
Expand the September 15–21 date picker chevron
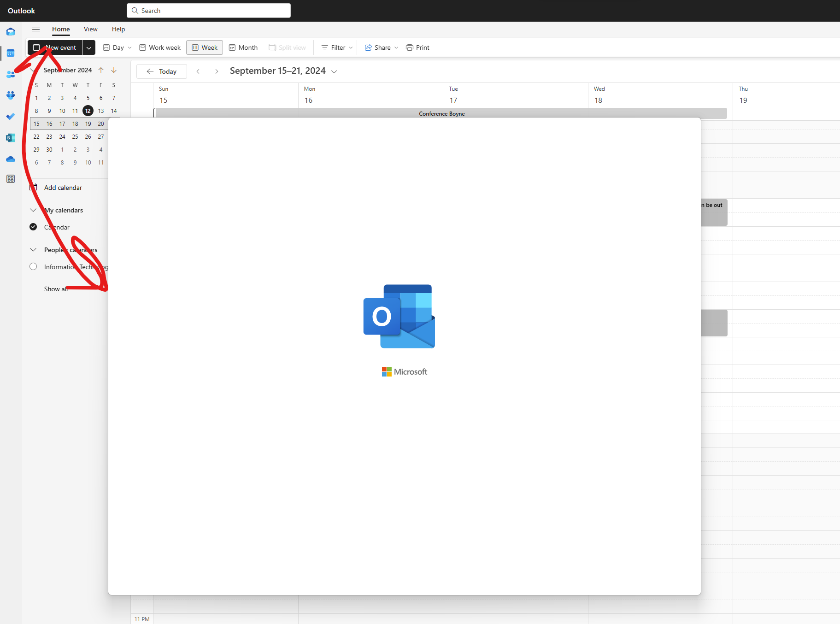pyautogui.click(x=334, y=71)
